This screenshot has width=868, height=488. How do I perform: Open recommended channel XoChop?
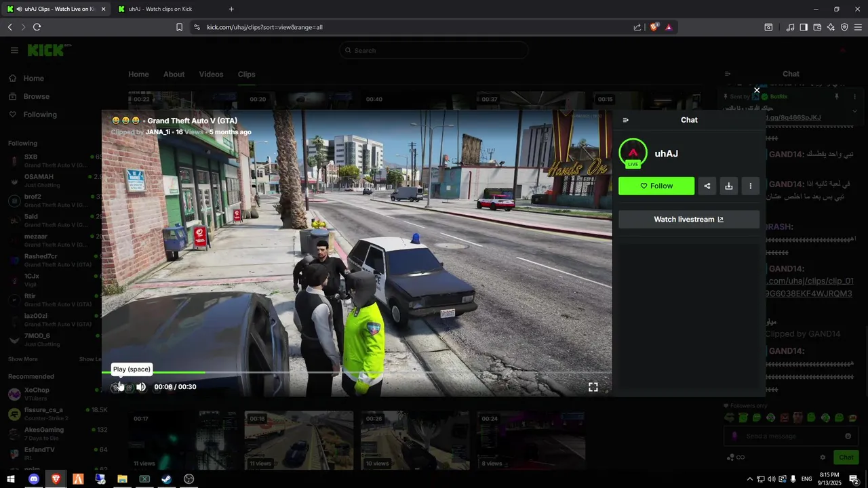[x=53, y=394]
